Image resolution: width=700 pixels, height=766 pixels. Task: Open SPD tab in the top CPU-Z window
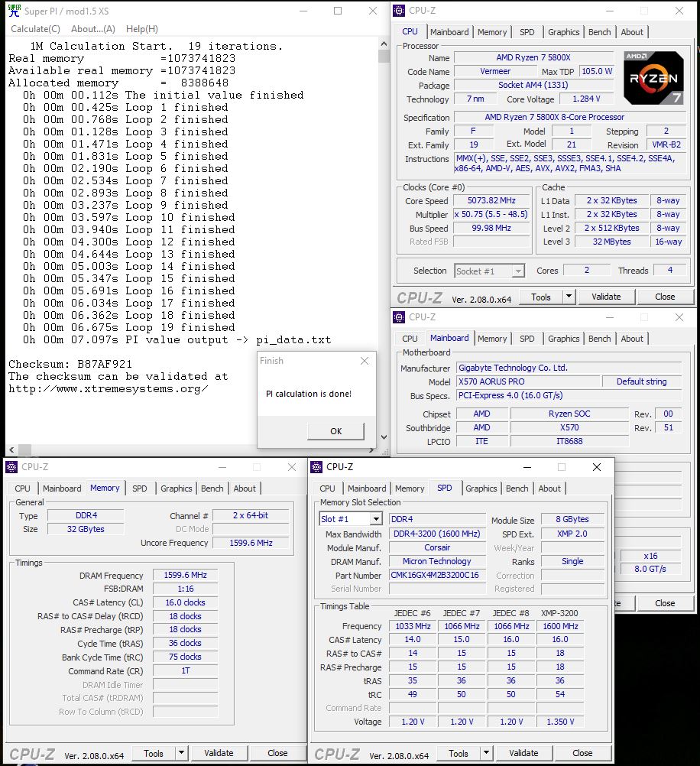[x=527, y=32]
